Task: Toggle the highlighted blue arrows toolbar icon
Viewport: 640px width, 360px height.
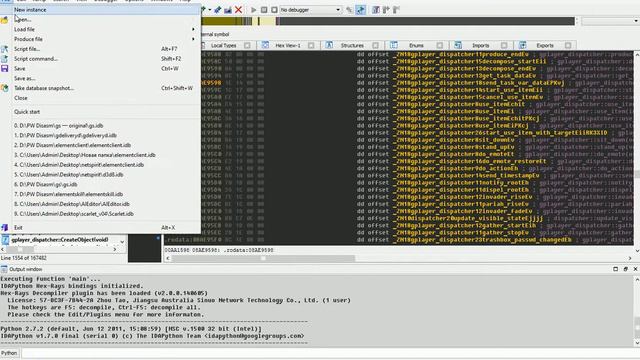Action: point(360,10)
